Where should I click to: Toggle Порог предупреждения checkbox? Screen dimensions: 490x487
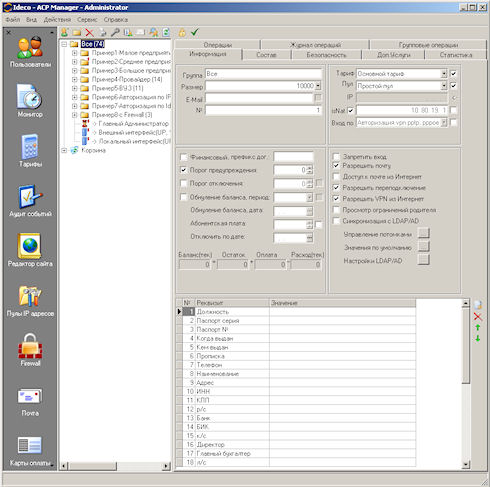pos(183,170)
